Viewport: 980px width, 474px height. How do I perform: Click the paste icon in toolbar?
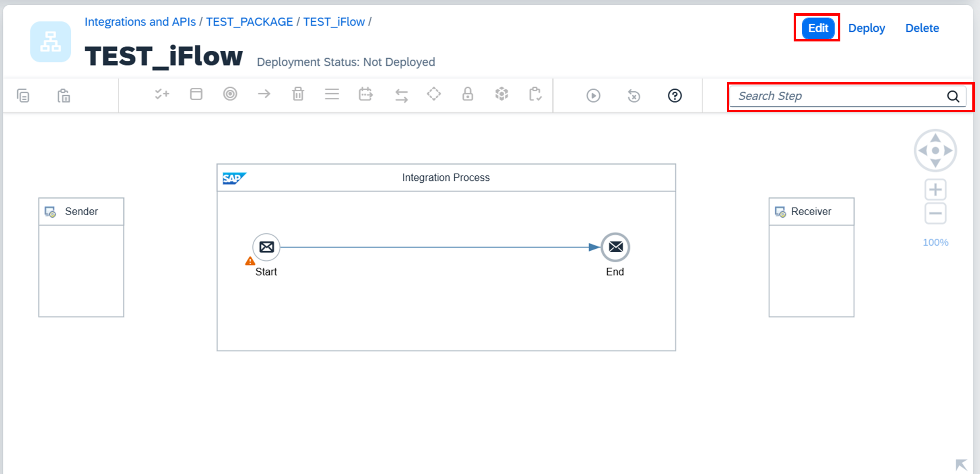pos(64,96)
